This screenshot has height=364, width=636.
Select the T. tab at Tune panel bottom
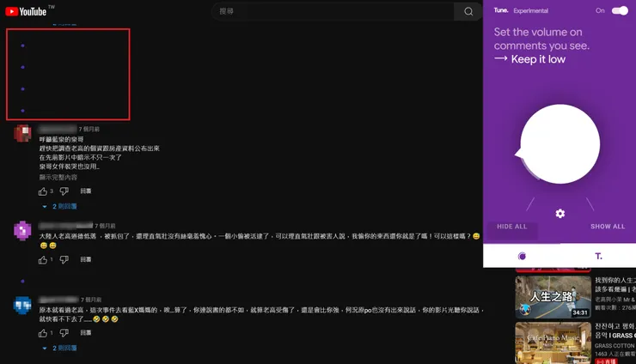[598, 256]
